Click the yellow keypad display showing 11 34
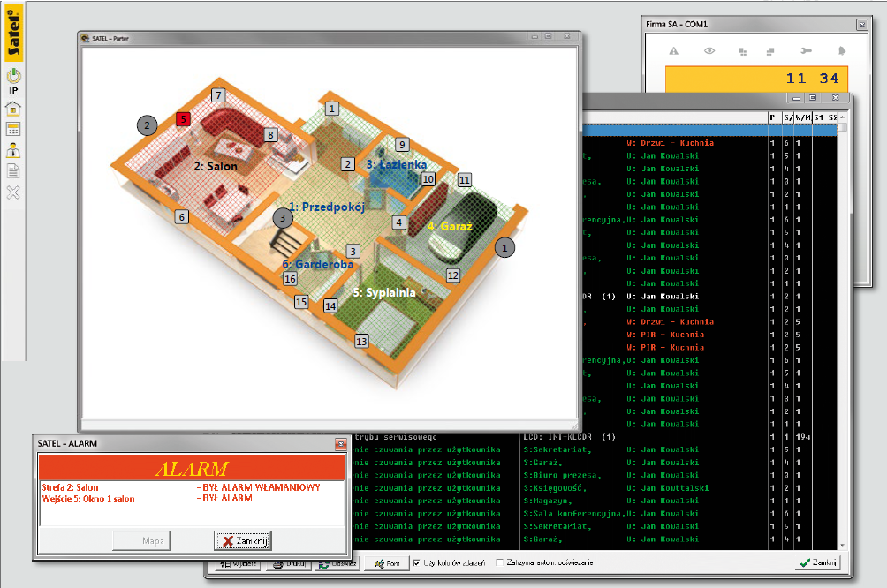 tap(755, 79)
